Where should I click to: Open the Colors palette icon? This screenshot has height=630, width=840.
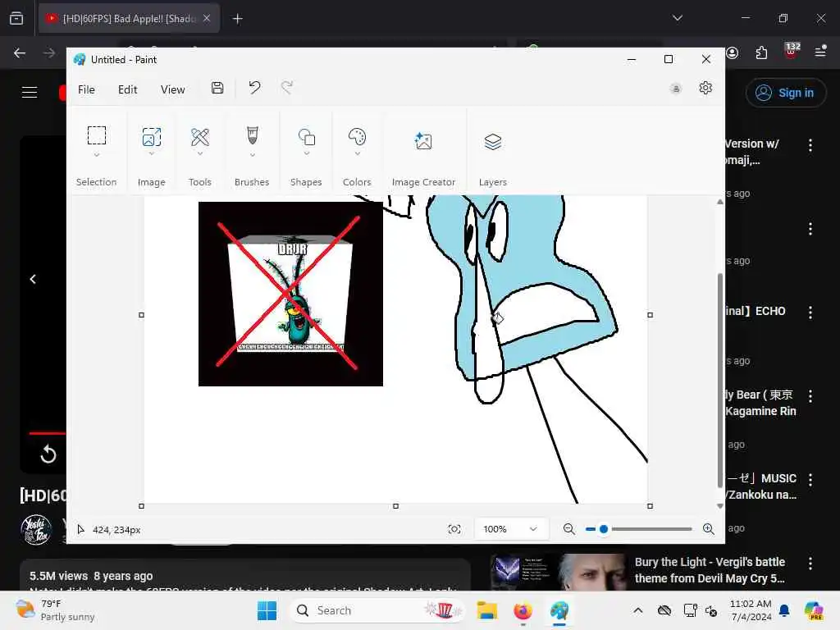click(357, 137)
